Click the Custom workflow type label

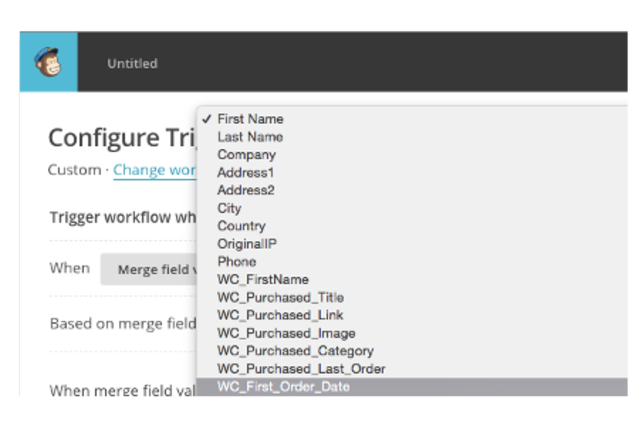coord(74,170)
